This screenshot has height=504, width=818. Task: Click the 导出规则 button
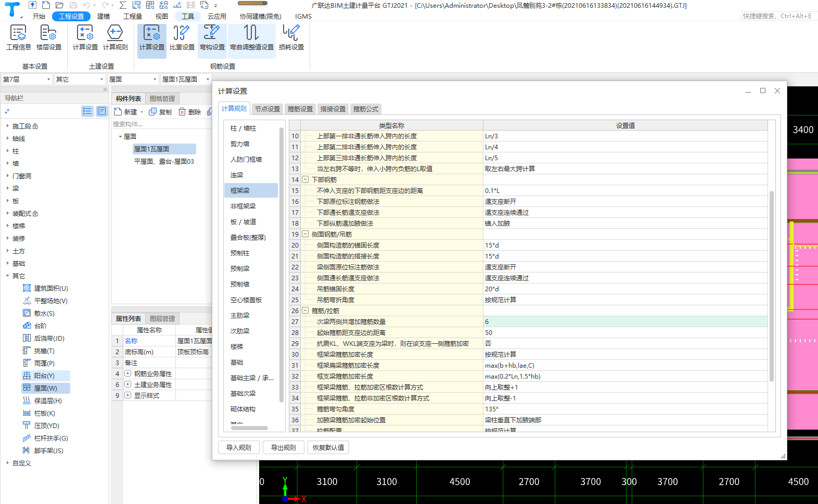point(284,447)
